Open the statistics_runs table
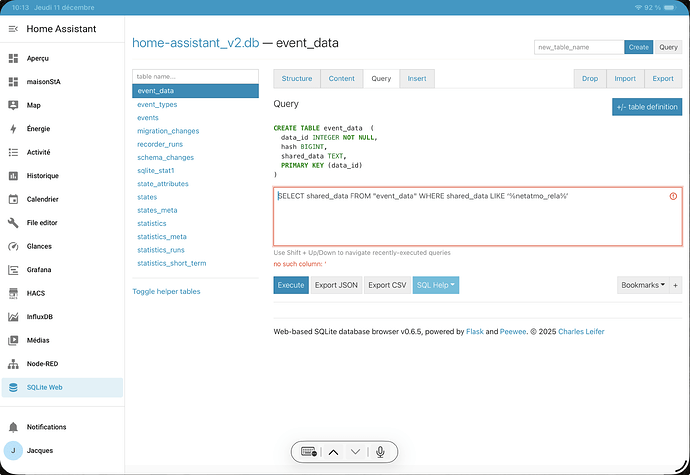Viewport: 690px width, 475px height. click(161, 250)
